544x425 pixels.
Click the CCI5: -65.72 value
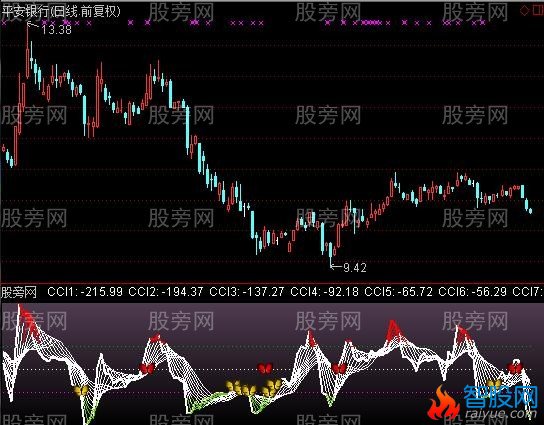[x=398, y=292]
